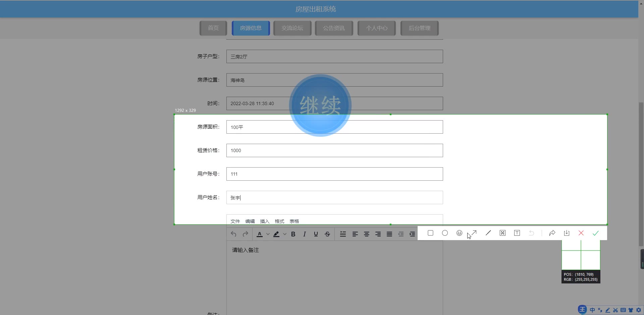Cancel the screenshot with red X
644x315 pixels.
581,233
